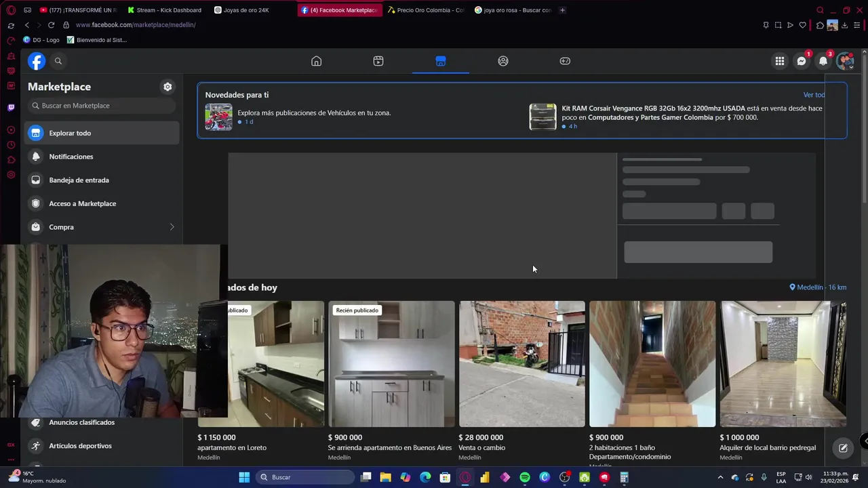
Task: Open the taskbar weather widget
Action: point(38,477)
